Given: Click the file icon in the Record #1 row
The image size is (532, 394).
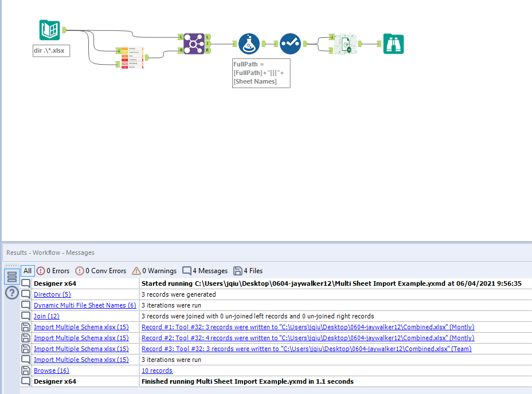Looking at the screenshot, I should [26, 327].
